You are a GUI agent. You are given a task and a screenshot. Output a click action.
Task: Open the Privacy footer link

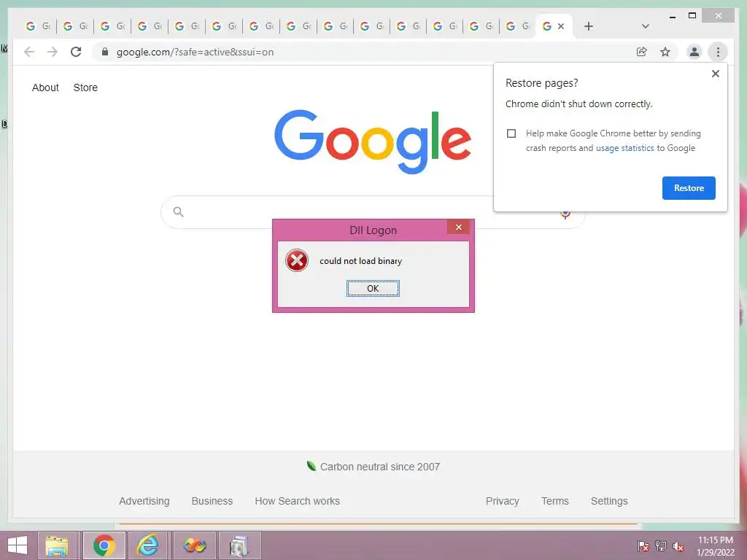click(502, 501)
